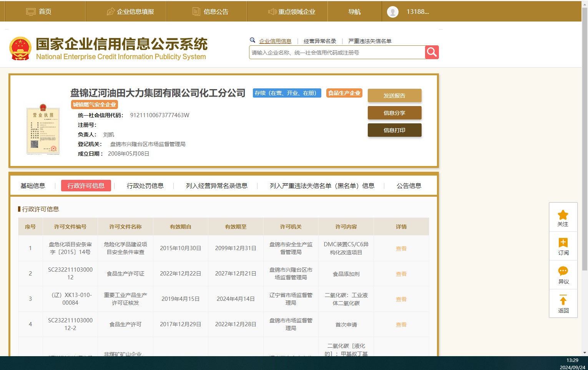The width and height of the screenshot is (588, 370).
Task: Select the 经营异常名录 search category link
Action: pyautogui.click(x=320, y=41)
